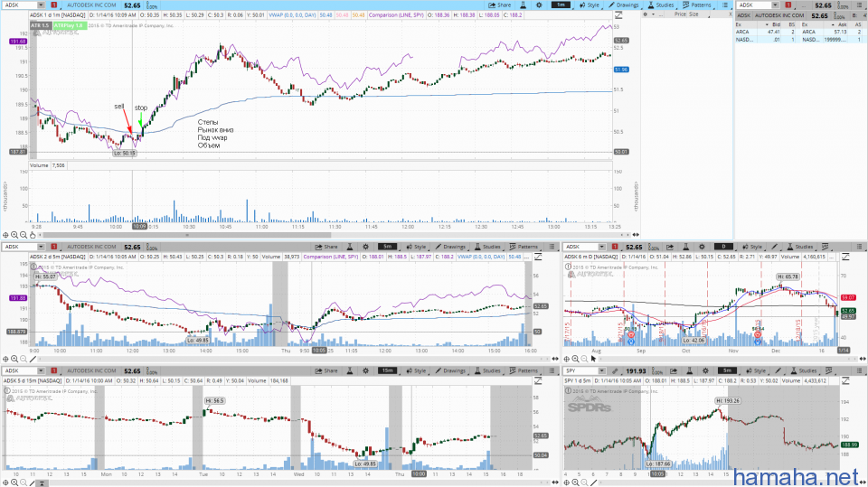
Task: Open gear settings on ADSK 15m chart
Action: click(x=366, y=370)
